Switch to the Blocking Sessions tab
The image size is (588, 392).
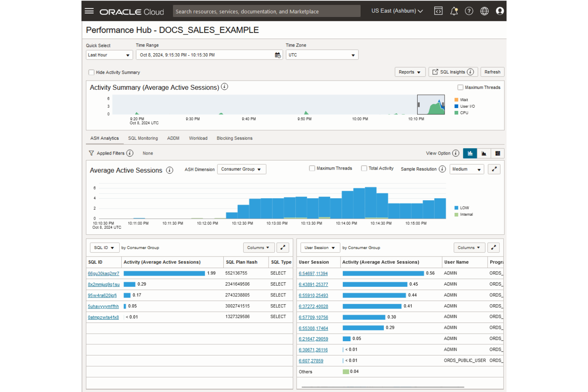click(x=234, y=138)
